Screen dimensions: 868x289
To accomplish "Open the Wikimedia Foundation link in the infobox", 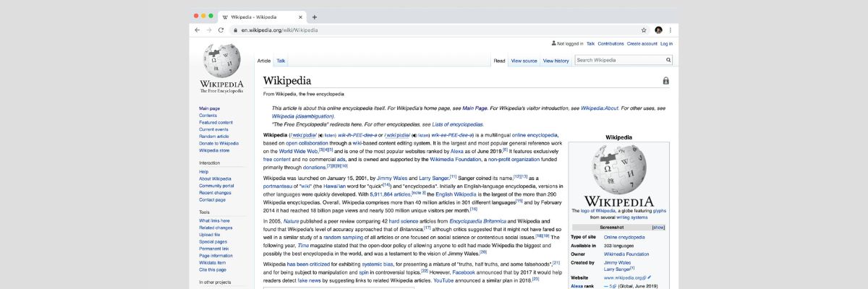I will coord(628,254).
